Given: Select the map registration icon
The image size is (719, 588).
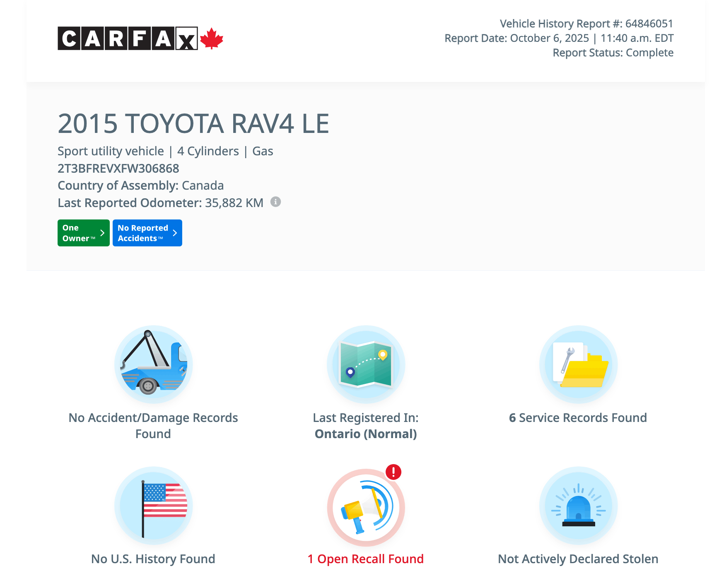Looking at the screenshot, I should [366, 364].
